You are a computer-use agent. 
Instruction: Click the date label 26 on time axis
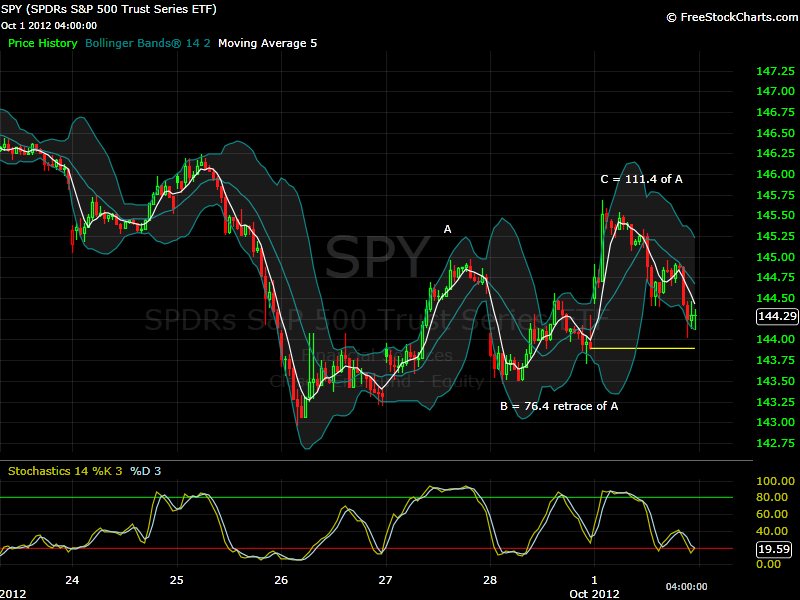pos(281,580)
